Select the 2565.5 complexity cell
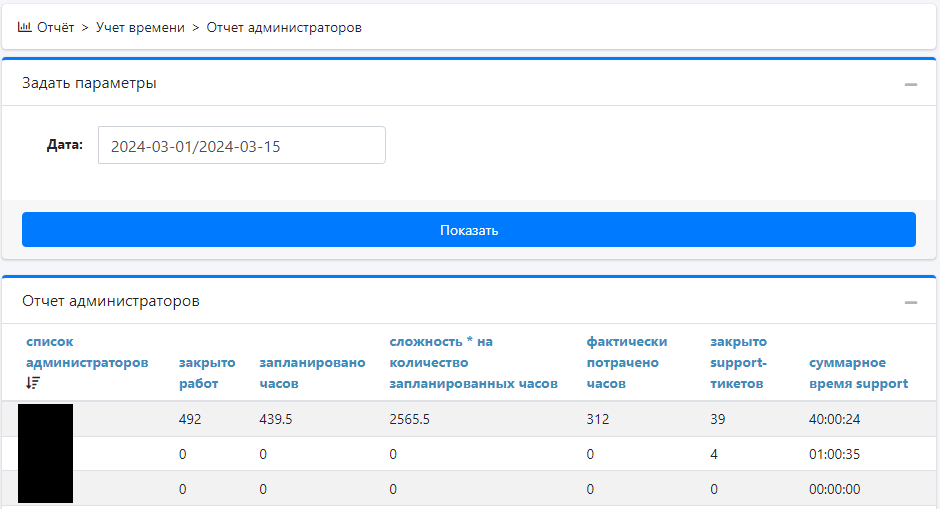The height and width of the screenshot is (509, 941). [x=409, y=420]
